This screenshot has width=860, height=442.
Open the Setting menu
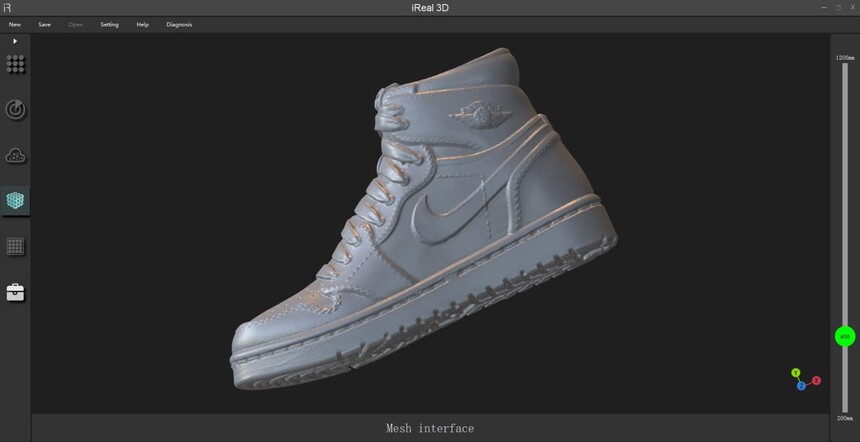click(109, 25)
